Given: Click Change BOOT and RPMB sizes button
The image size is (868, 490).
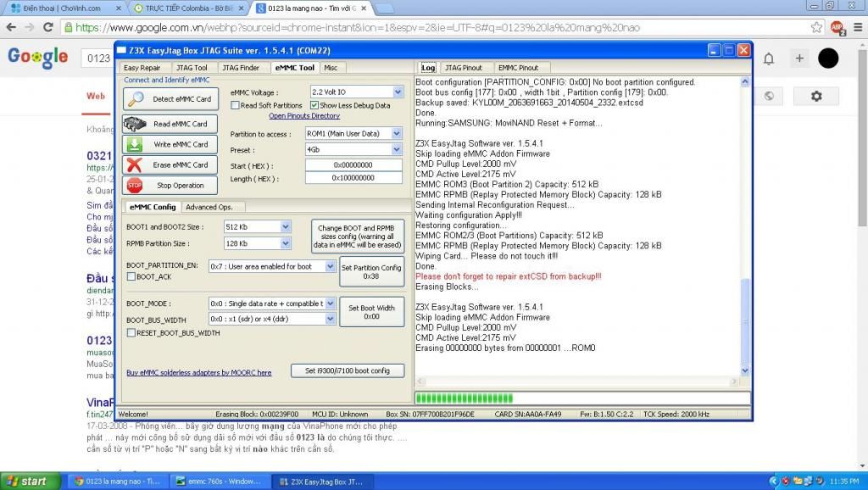Looking at the screenshot, I should click(358, 236).
